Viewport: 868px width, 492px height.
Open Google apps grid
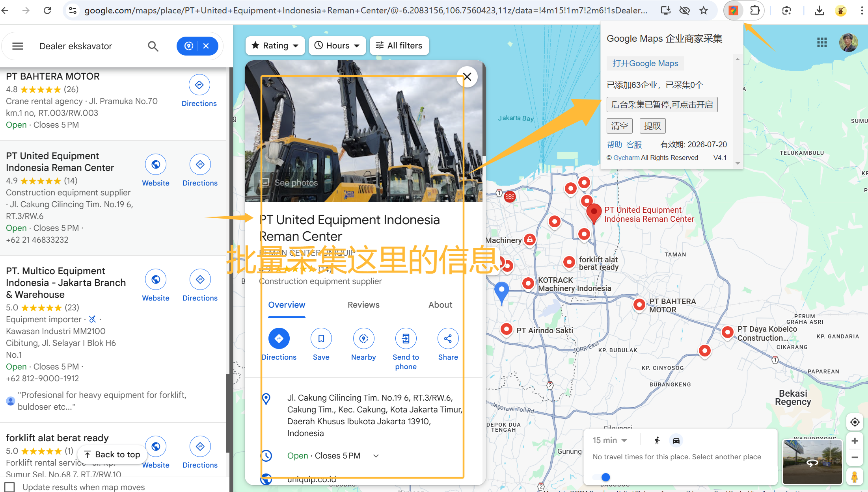click(822, 42)
